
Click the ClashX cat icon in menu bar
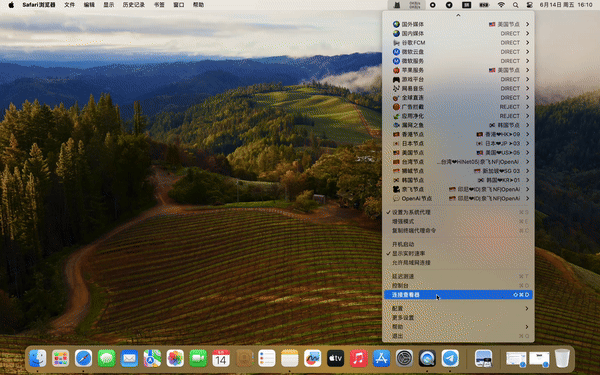(397, 5)
